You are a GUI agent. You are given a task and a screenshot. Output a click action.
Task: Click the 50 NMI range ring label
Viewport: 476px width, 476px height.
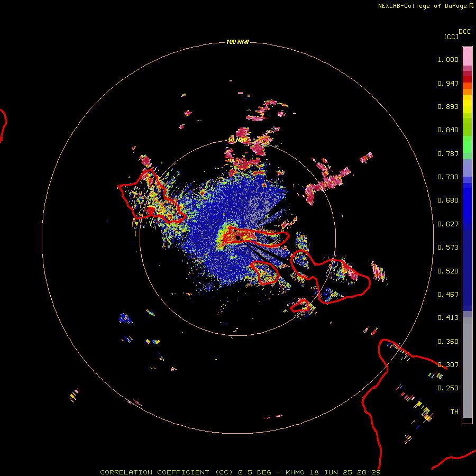click(x=237, y=140)
